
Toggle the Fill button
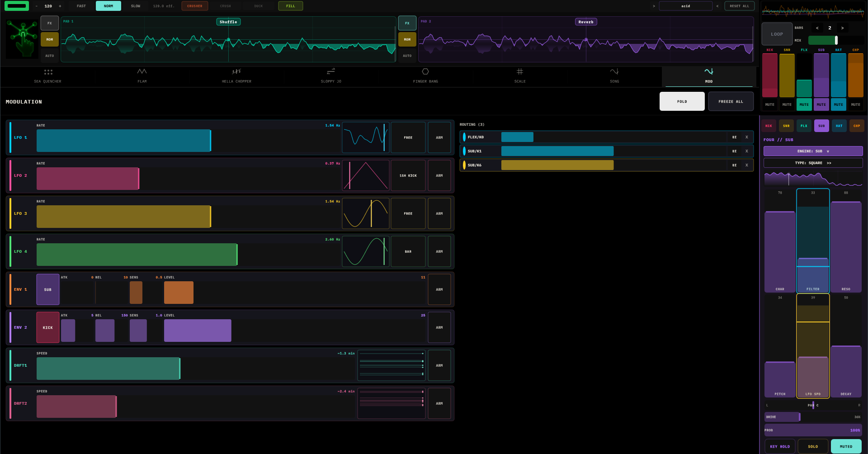pyautogui.click(x=290, y=6)
